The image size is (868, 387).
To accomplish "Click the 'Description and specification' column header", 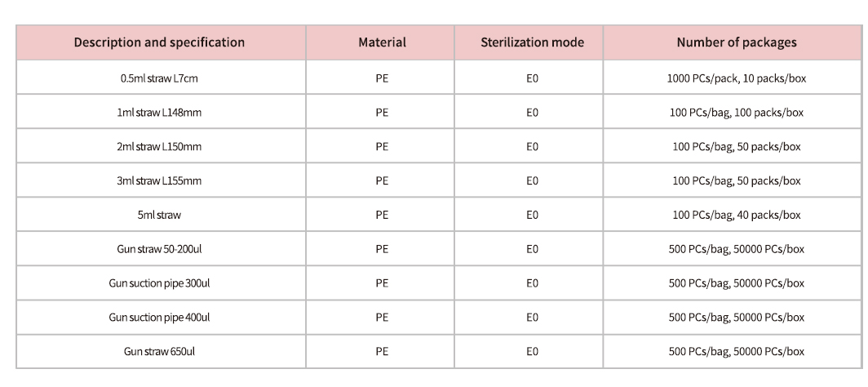I will [x=159, y=42].
